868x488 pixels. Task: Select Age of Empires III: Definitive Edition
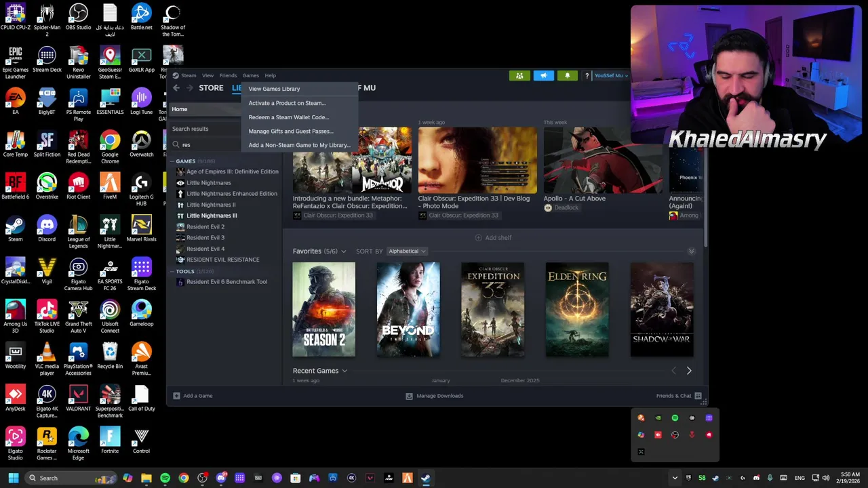(x=232, y=171)
